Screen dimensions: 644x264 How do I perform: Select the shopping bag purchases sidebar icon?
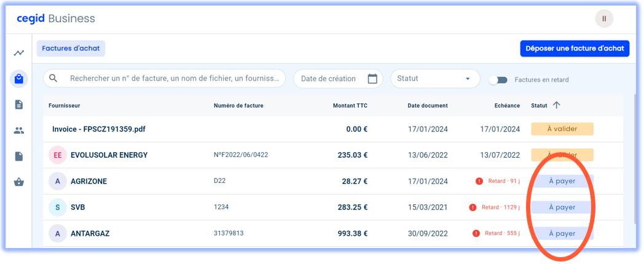pyautogui.click(x=19, y=79)
